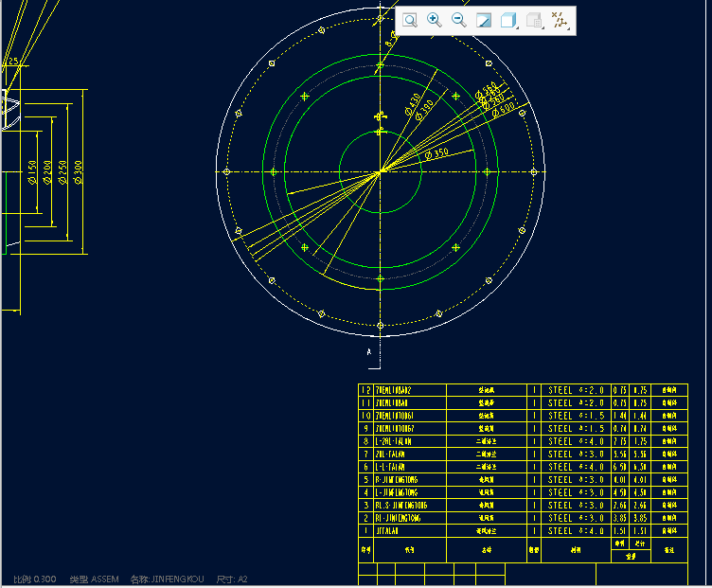
Task: Click the greyed-out cube with list icon
Action: (x=534, y=20)
